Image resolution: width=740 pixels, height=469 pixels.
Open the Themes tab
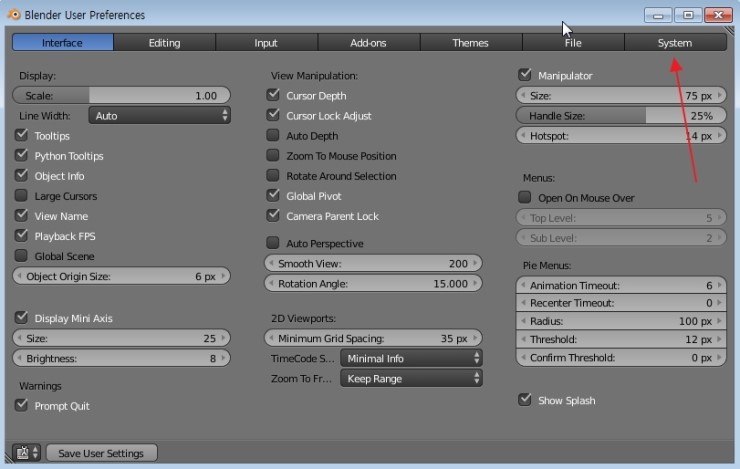[x=471, y=42]
